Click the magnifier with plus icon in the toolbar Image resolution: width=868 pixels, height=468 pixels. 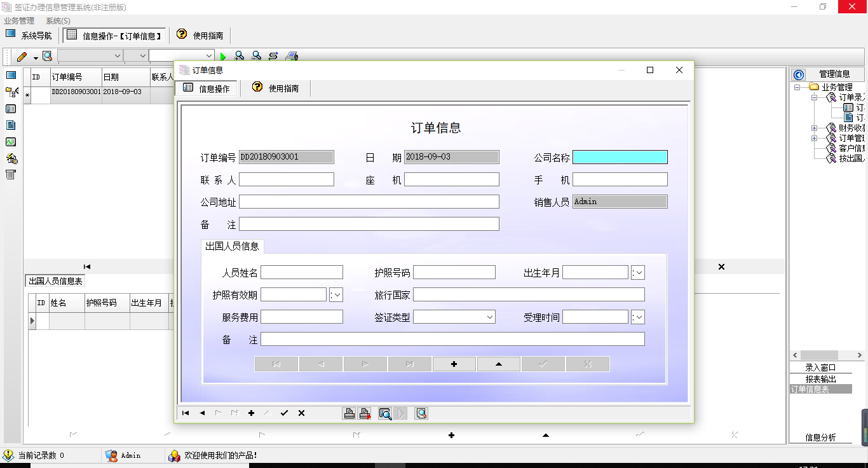[x=240, y=56]
